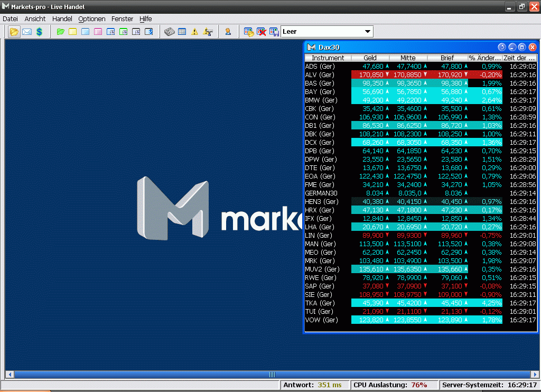
Task: Click the Instrument column header
Action: [328, 58]
